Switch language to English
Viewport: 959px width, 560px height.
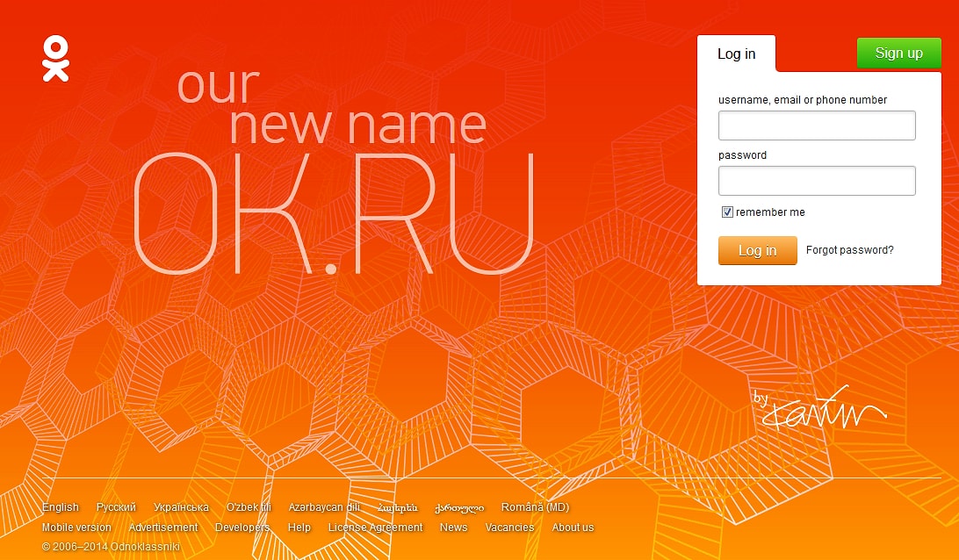click(x=61, y=507)
